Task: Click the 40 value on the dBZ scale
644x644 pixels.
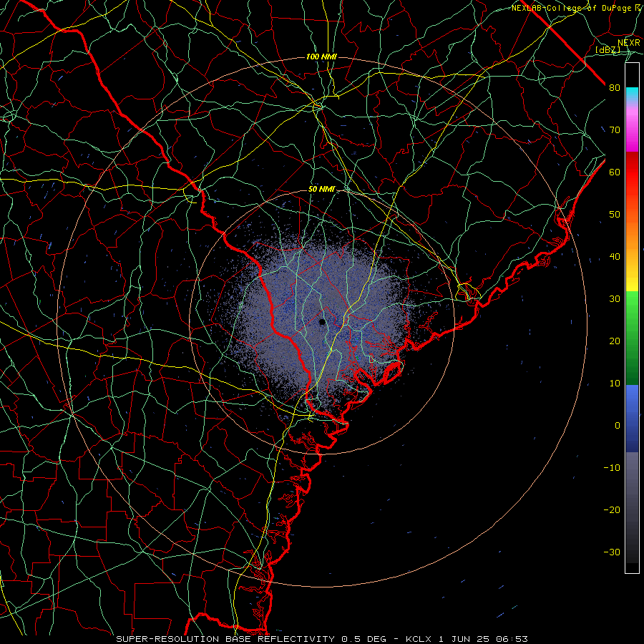Action: click(615, 257)
